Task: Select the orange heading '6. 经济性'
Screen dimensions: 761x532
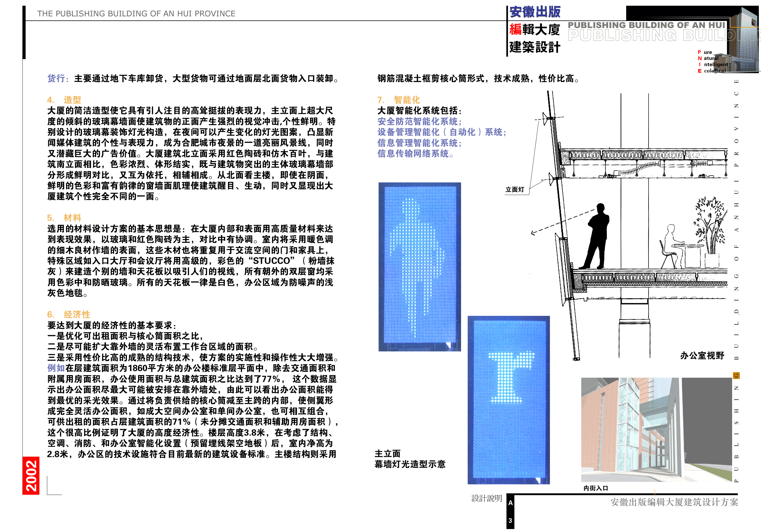Action: tap(69, 314)
